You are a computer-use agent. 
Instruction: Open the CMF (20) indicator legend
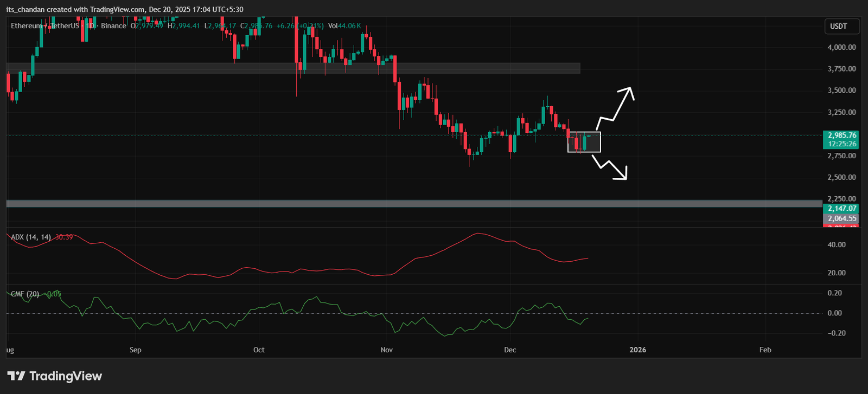click(25, 294)
